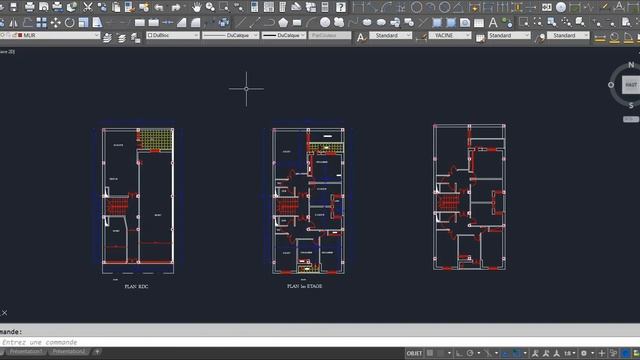Toggle OBJET model space button
The width and height of the screenshot is (640, 360).
(414, 353)
